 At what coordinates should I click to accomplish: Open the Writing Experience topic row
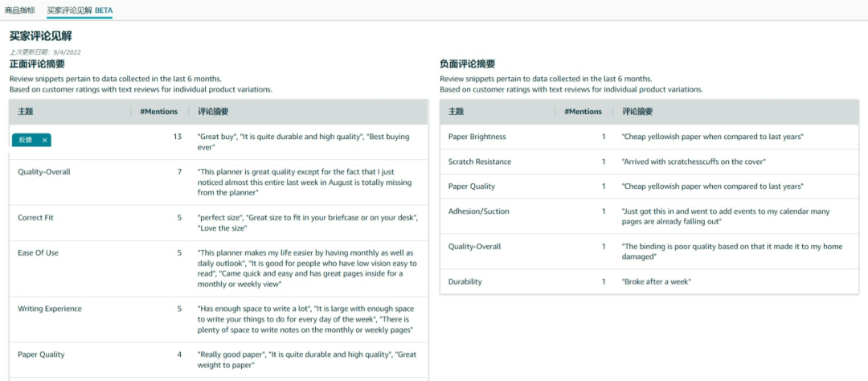(50, 309)
